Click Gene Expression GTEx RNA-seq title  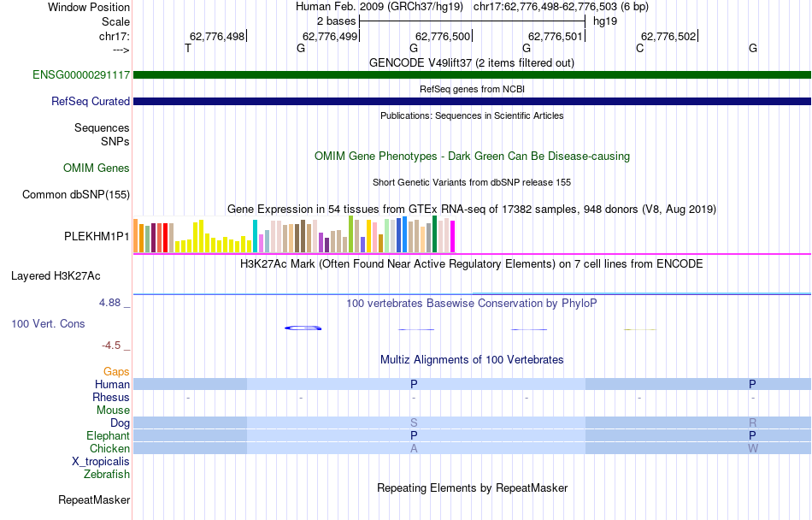click(472, 210)
